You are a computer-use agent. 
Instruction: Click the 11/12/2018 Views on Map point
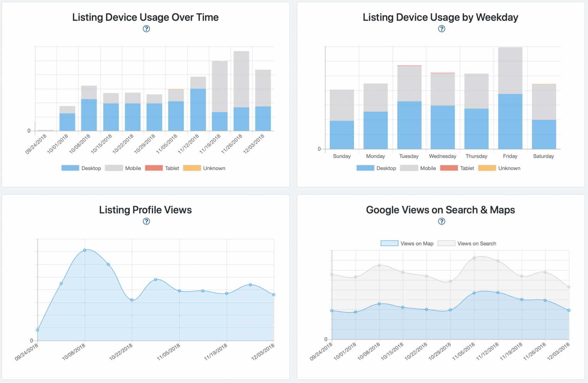click(x=498, y=293)
